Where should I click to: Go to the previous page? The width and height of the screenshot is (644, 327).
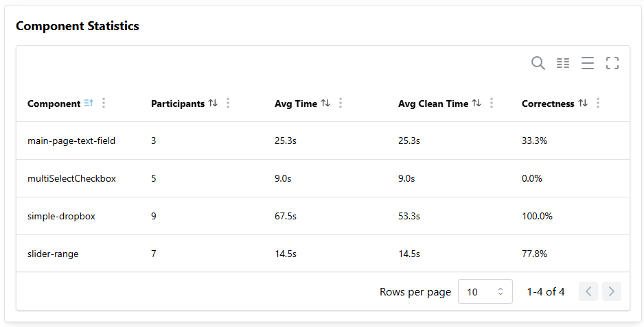[x=588, y=291]
